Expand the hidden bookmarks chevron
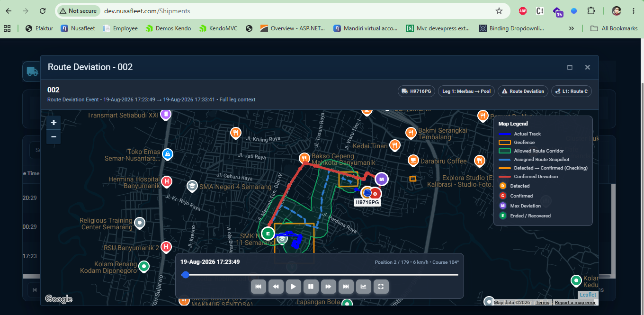 [x=571, y=28]
